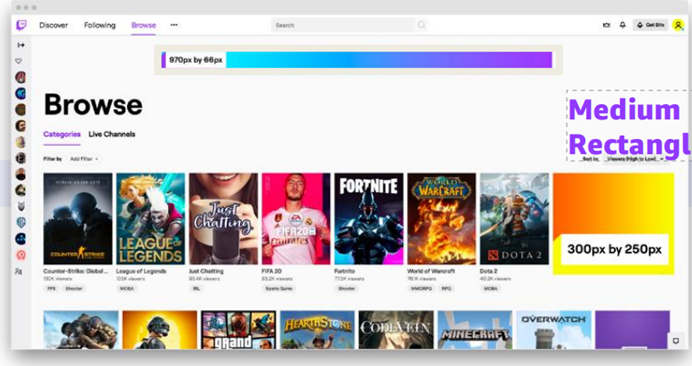The width and height of the screenshot is (692, 366).
Task: Open the Viewers (High to Low) sort dropdown
Action: [635, 158]
